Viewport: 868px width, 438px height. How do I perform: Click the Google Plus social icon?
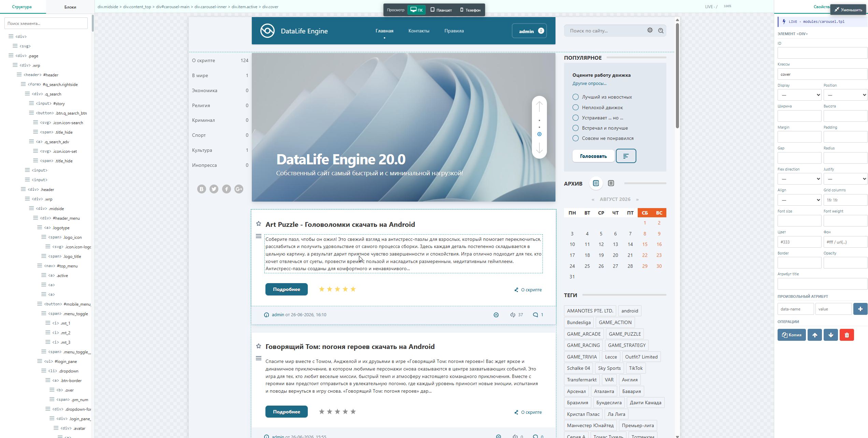click(239, 189)
